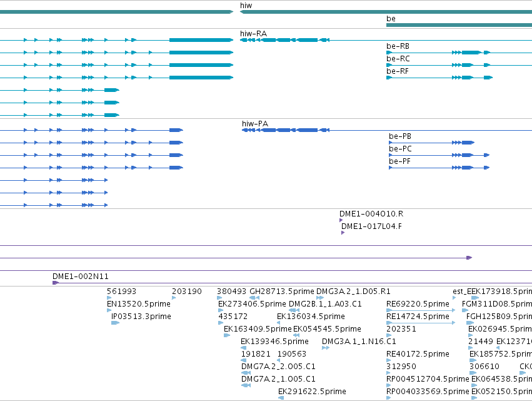Select the be-RF transcript label
This screenshot has height=401, width=532.
[398, 71]
